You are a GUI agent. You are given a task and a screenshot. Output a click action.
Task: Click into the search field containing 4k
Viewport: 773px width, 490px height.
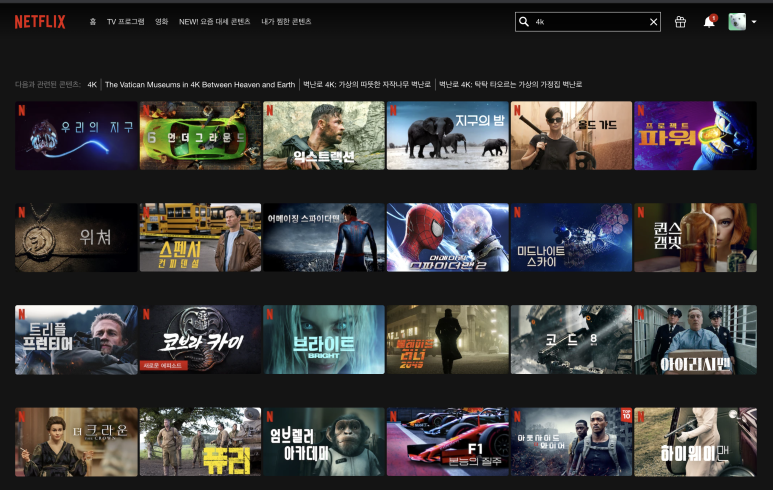588,22
